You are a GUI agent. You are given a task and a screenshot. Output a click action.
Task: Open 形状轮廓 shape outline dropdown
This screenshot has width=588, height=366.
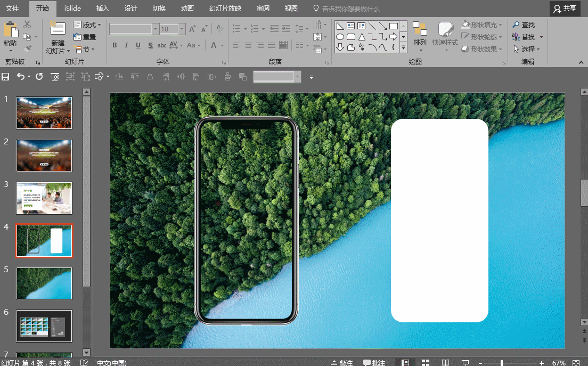point(481,37)
